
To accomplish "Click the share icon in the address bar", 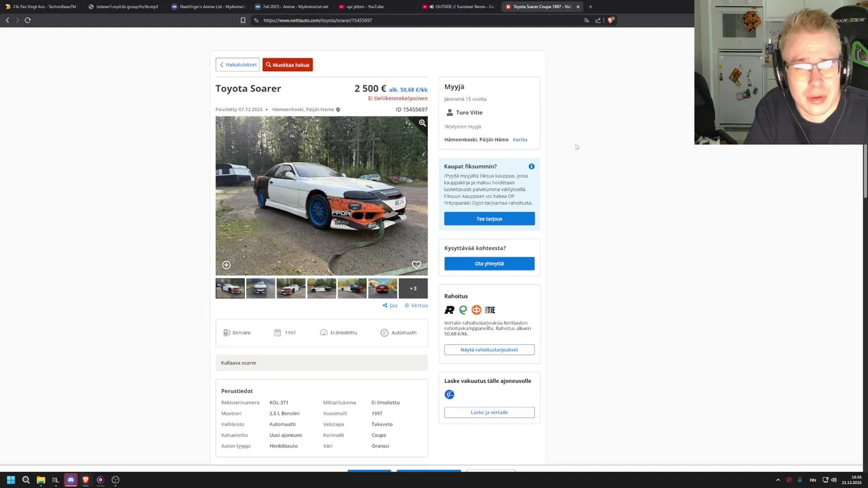I will coord(598,20).
